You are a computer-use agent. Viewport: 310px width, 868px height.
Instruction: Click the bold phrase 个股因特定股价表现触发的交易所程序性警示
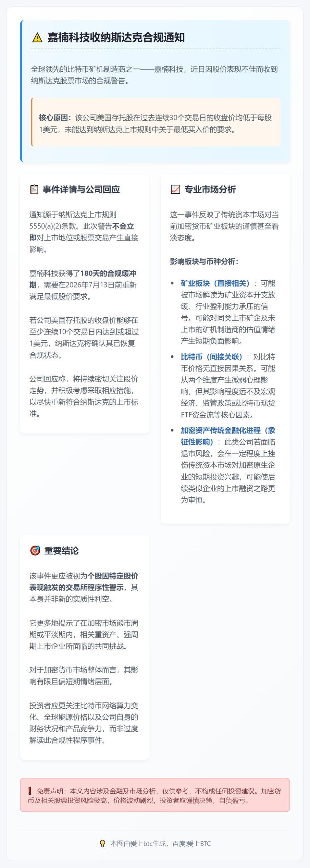tap(84, 581)
